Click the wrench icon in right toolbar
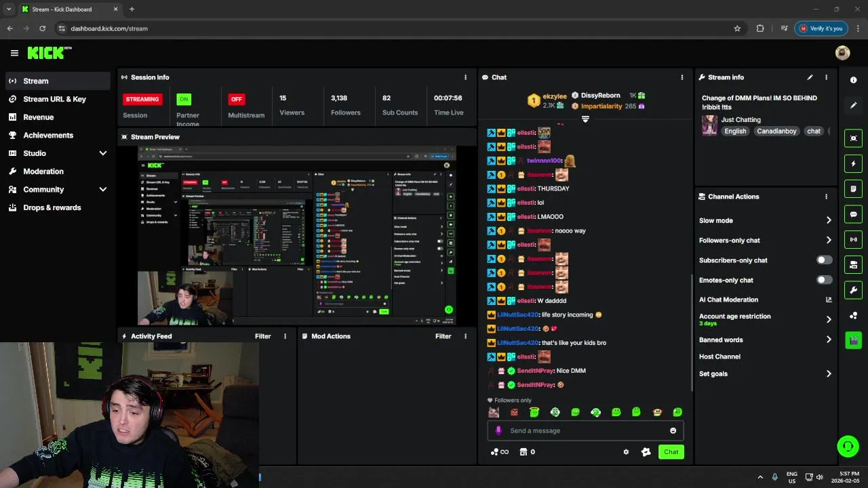The width and height of the screenshot is (868, 488). click(x=854, y=290)
